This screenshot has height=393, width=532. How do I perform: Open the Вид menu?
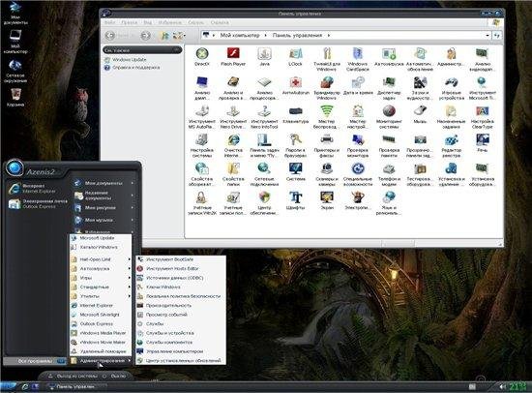[148, 23]
